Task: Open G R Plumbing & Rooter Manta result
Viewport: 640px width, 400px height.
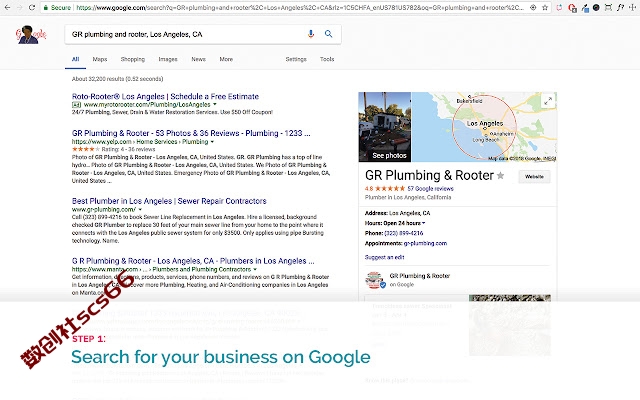Action: tap(193, 261)
